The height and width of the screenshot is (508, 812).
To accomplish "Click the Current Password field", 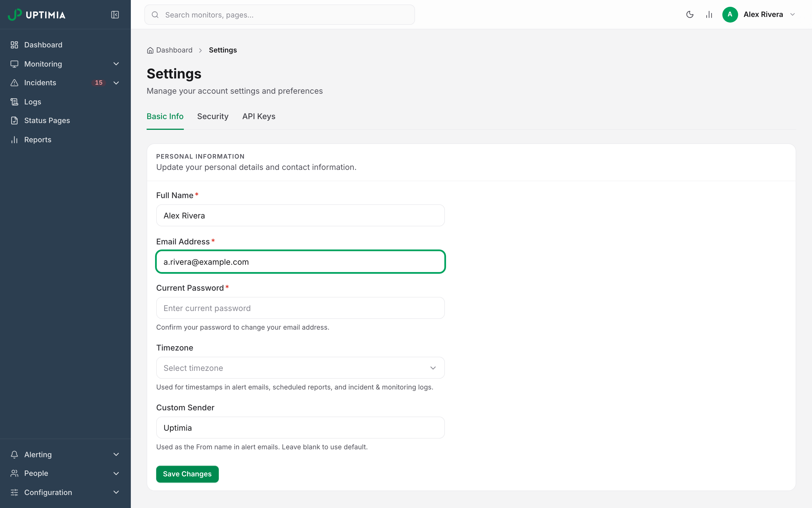I will pyautogui.click(x=300, y=308).
